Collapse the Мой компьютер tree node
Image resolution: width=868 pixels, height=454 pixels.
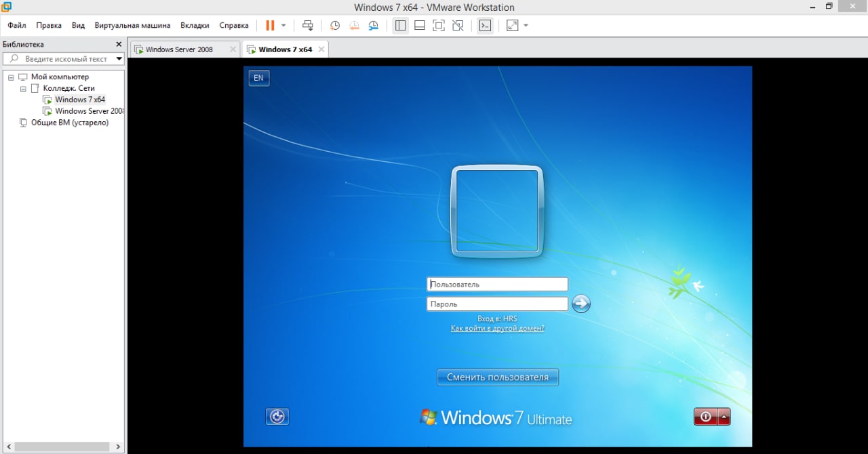12,77
